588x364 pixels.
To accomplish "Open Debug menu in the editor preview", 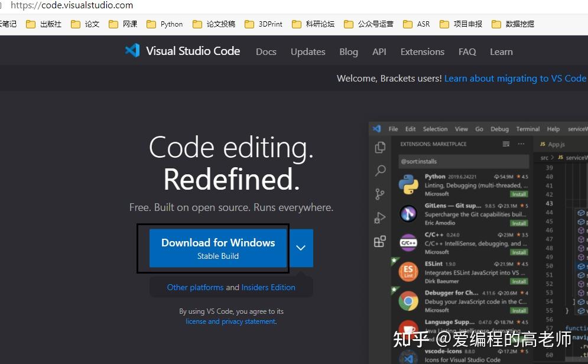I will pos(499,129).
